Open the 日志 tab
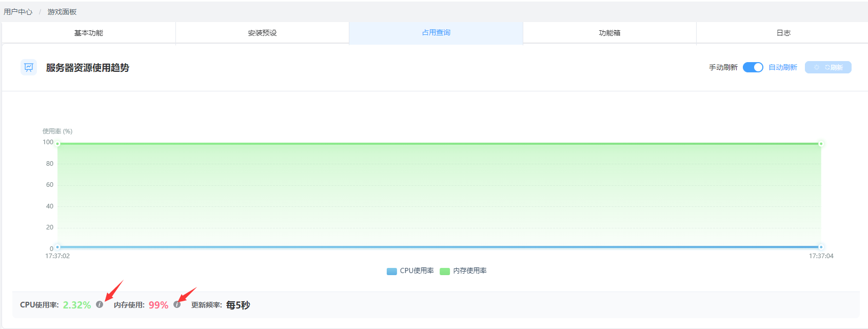Screen dimensions: 868x329 click(783, 33)
